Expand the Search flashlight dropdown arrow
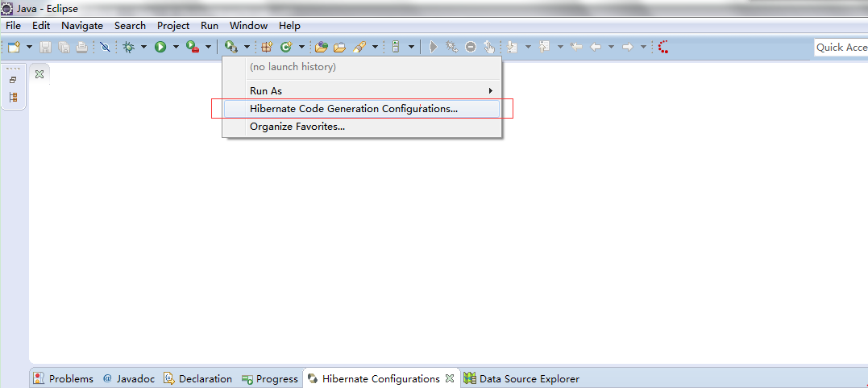 point(375,47)
